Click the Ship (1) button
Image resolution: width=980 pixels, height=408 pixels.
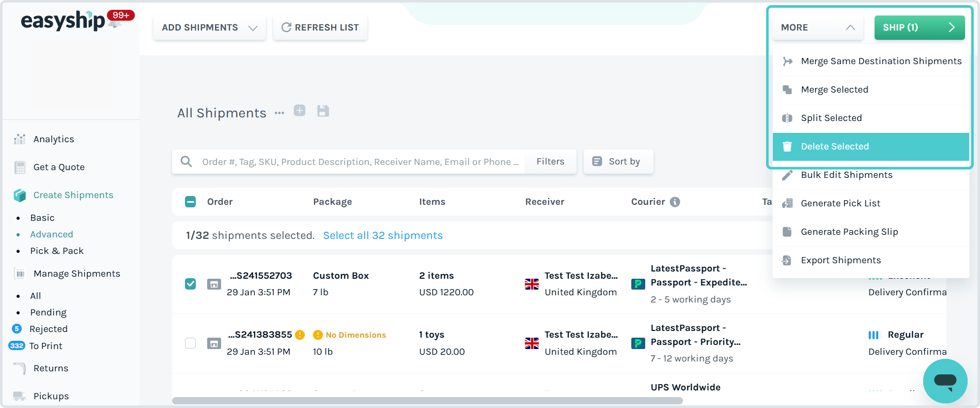pos(920,28)
